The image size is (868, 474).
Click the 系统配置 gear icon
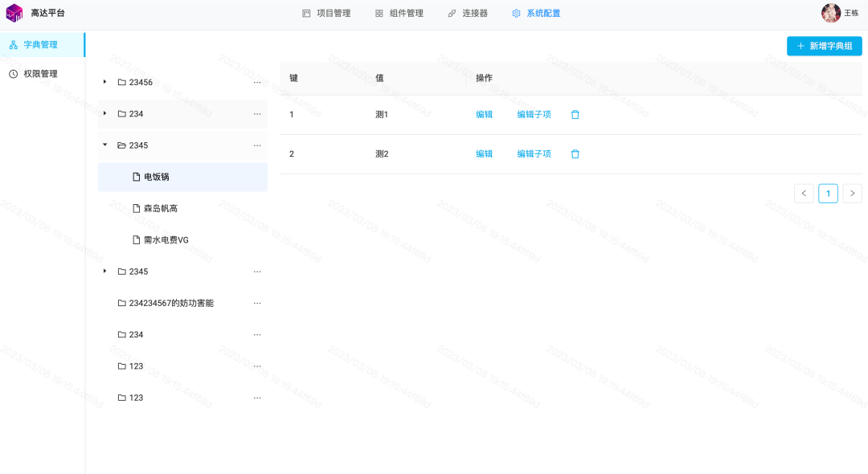516,14
